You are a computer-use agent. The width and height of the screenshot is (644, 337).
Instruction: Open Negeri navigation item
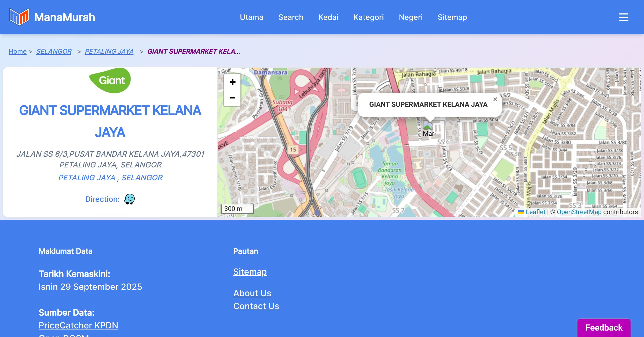pos(411,17)
